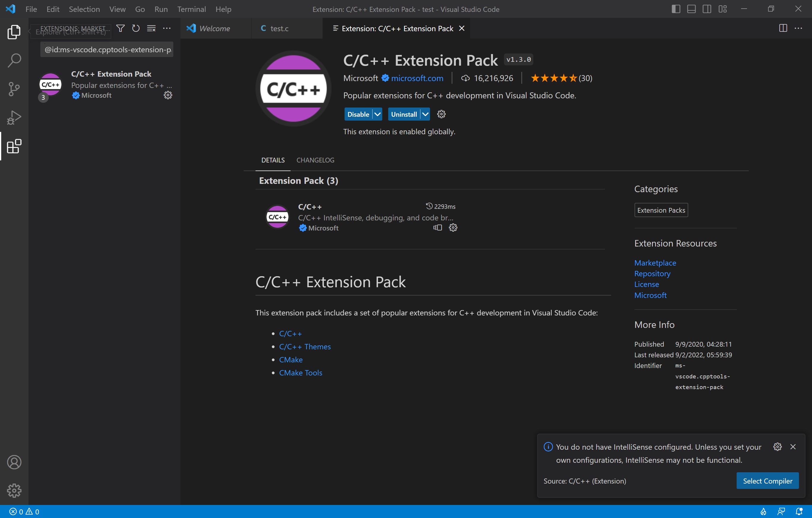Open notification settings gear
Viewport: 812px width, 518px height.
point(777,446)
